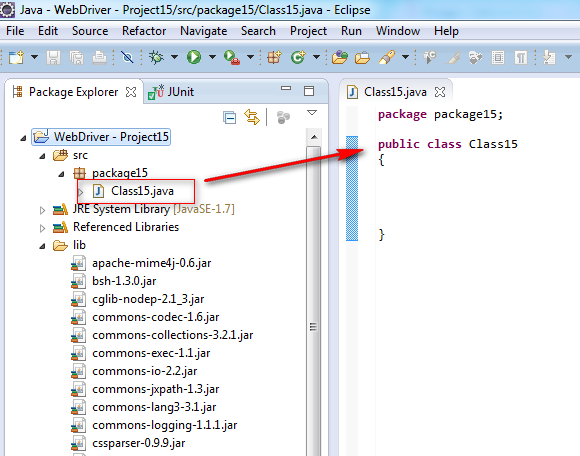
Task: Toggle Block Selection Mode icon
Action: tap(498, 58)
